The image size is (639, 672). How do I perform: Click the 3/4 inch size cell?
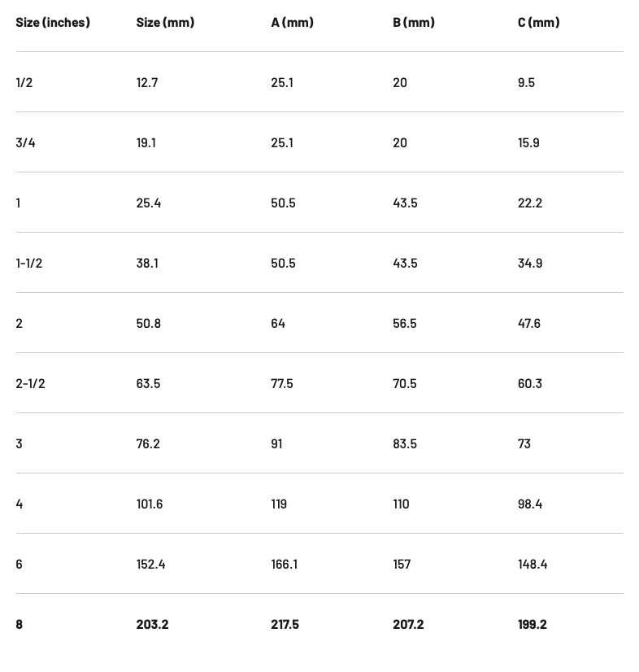(25, 142)
